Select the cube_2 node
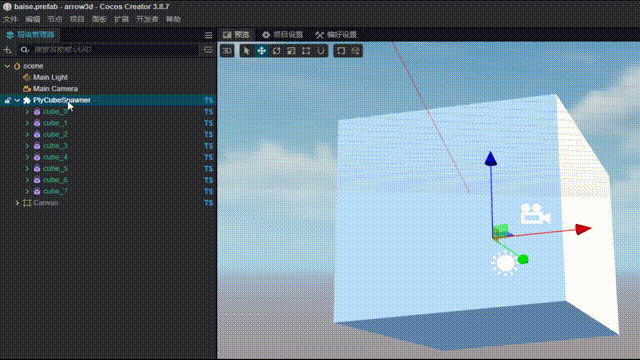 [55, 134]
